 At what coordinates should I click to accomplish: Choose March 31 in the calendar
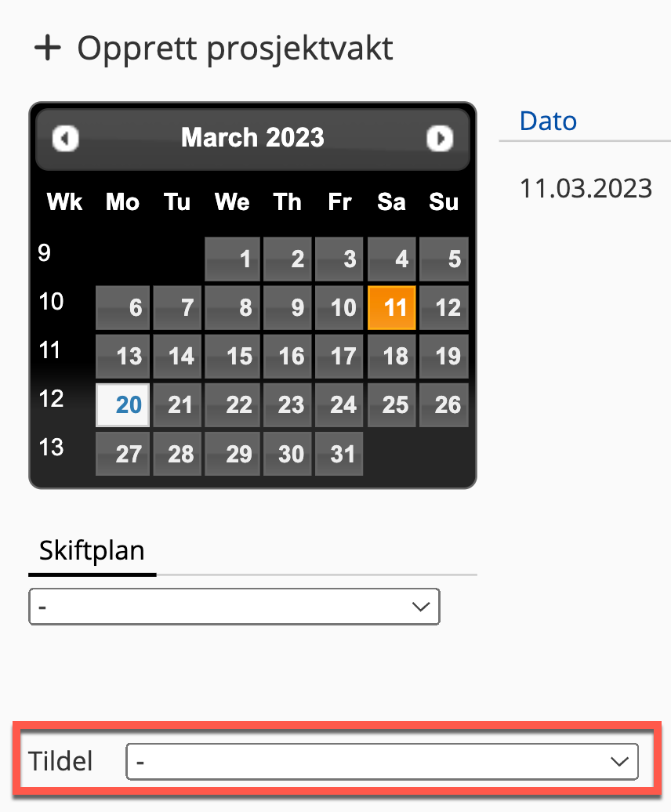pyautogui.click(x=339, y=454)
